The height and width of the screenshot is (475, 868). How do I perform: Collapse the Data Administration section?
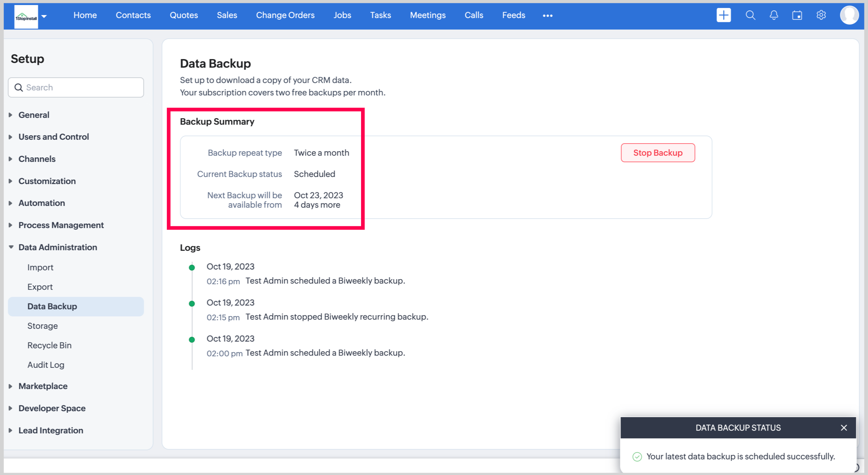coord(57,247)
